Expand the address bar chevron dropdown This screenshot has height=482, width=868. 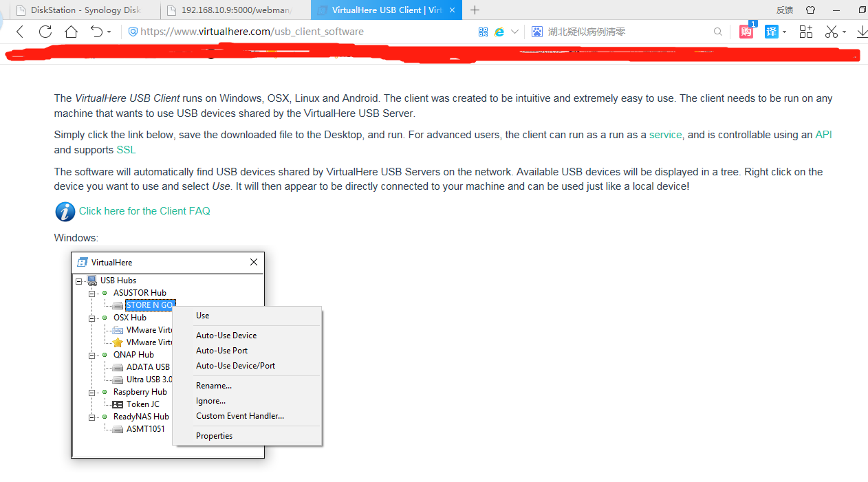(x=514, y=32)
